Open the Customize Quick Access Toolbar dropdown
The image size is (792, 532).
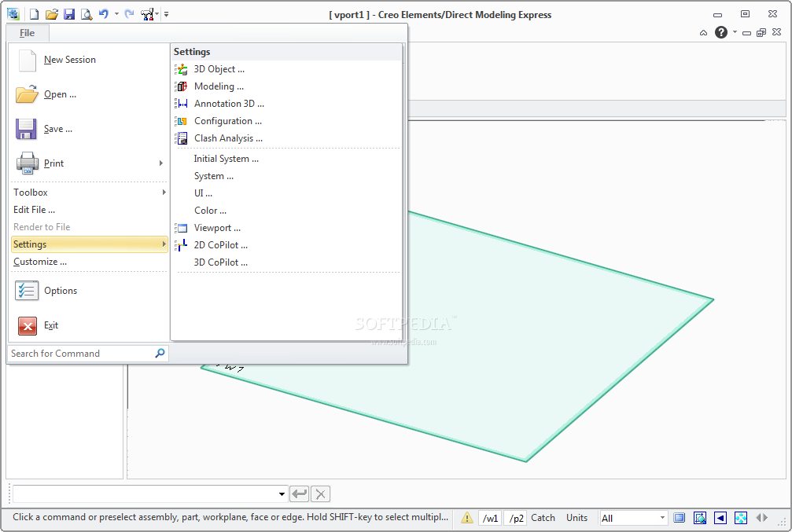click(166, 14)
